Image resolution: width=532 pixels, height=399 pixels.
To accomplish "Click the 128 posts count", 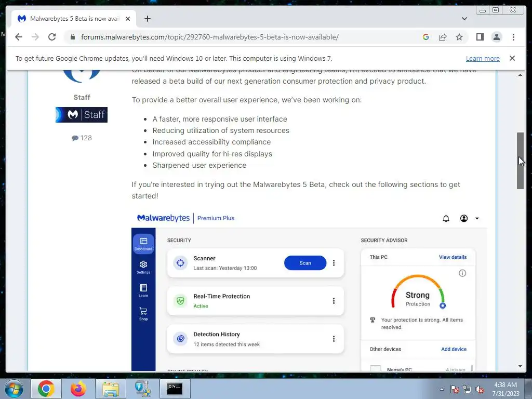I will click(86, 138).
